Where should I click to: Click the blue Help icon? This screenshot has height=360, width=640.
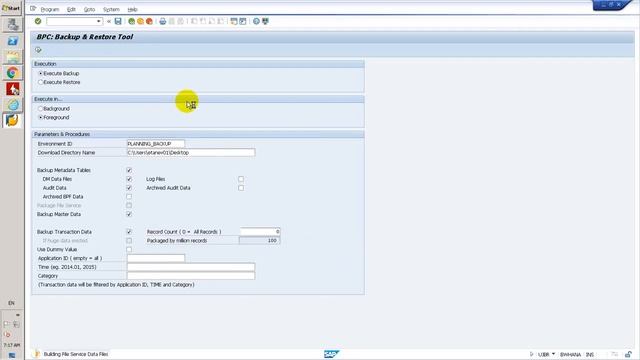click(x=256, y=21)
